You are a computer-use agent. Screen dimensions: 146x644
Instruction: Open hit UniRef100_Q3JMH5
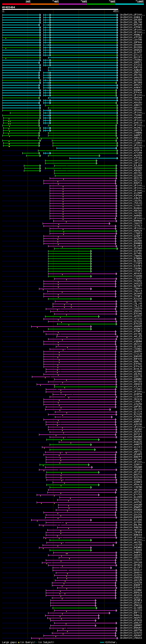[x=131, y=193]
